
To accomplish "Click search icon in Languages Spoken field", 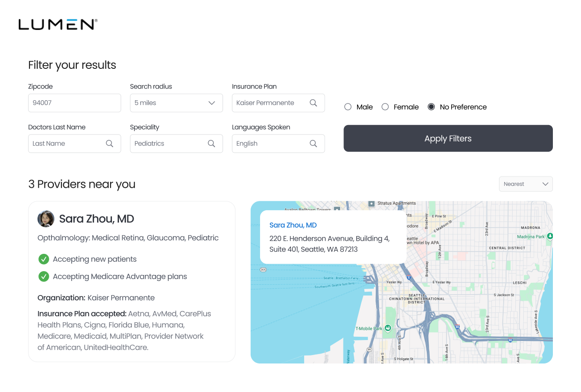I will coord(313,144).
